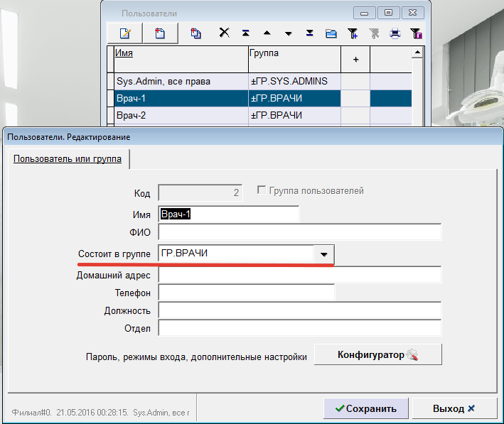
Task: Open the Конфигуратор button
Action: click(377, 354)
